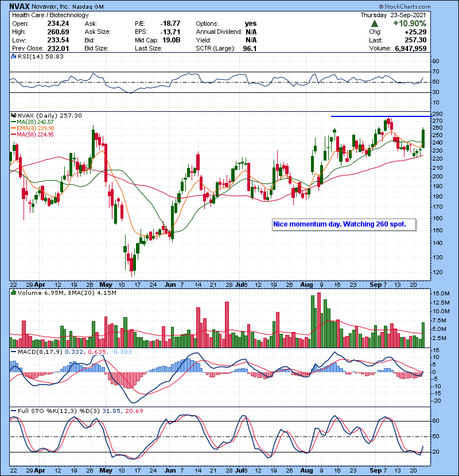
Task: Click the 80 level on stochastic axis
Action: click(x=435, y=421)
